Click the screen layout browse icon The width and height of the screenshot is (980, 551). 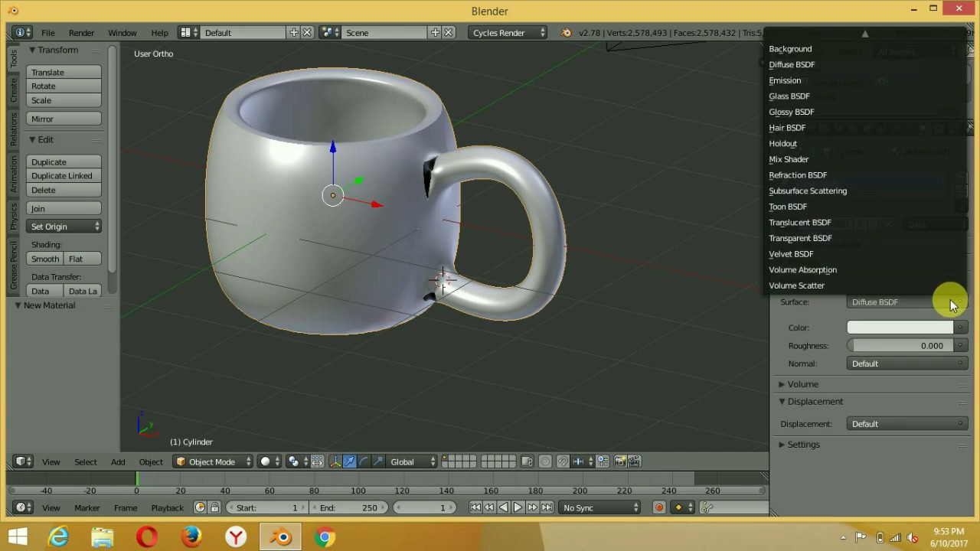click(x=189, y=33)
